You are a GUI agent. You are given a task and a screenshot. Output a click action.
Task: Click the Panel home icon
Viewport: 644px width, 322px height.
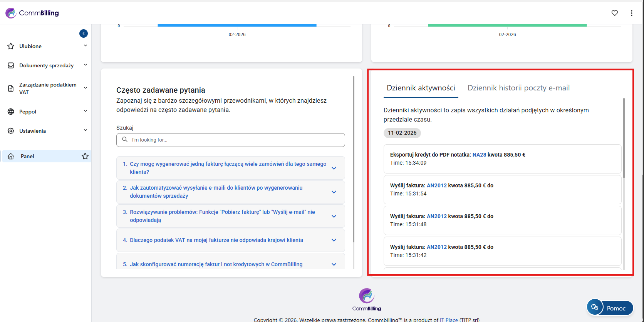(x=11, y=156)
